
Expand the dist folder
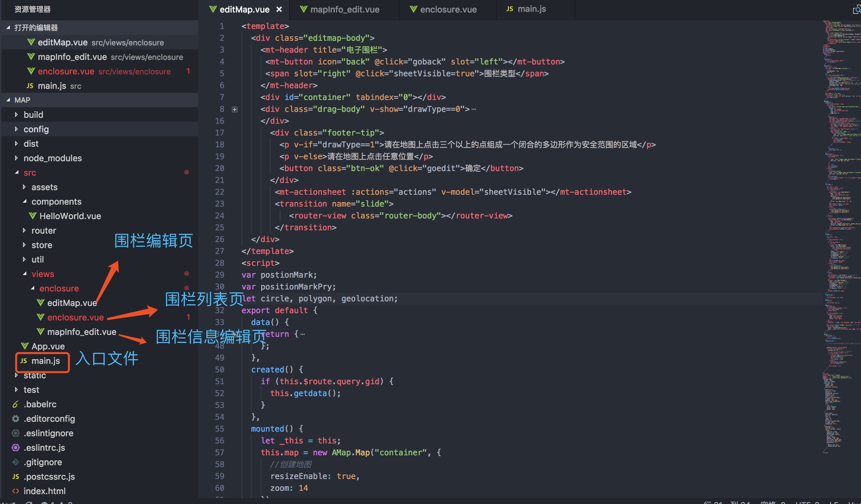(x=16, y=144)
